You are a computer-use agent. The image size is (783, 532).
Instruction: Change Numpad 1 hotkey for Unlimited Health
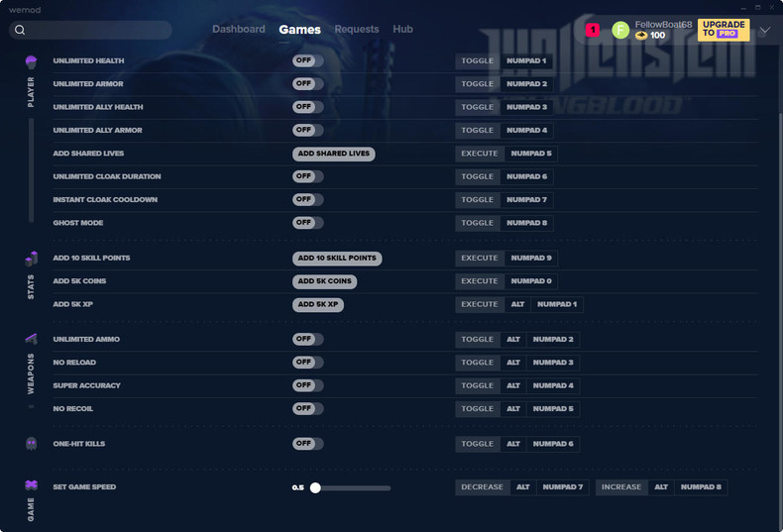pos(526,60)
